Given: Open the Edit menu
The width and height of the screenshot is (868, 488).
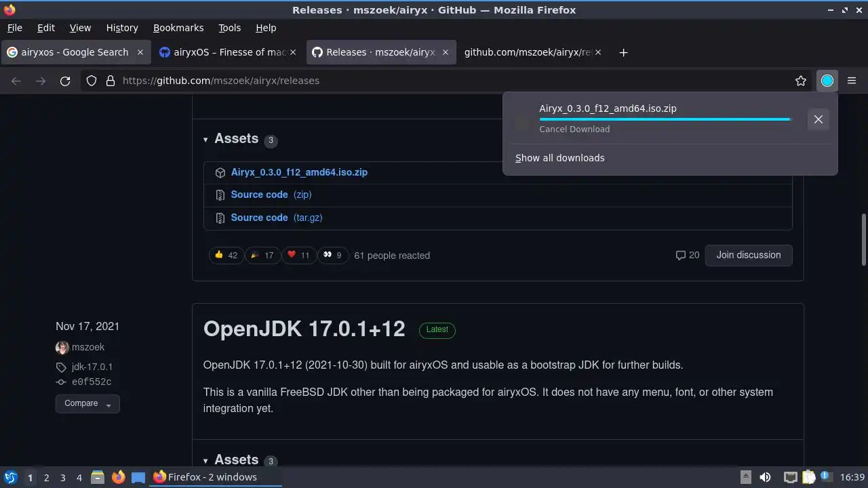Looking at the screenshot, I should 46,28.
